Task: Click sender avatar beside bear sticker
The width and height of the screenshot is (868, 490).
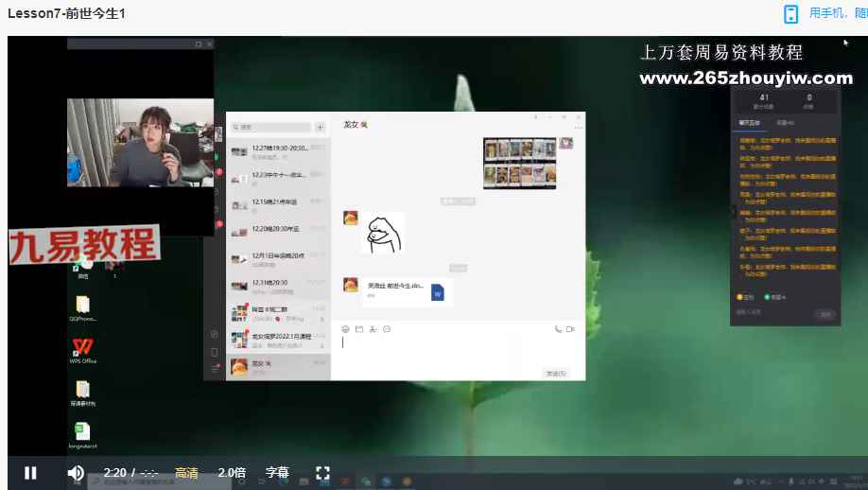Action: click(x=351, y=218)
